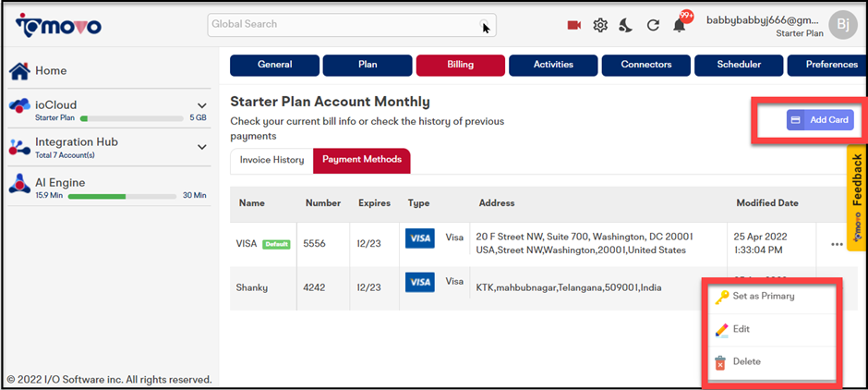Click the account email babbybabbyj666@gm...
This screenshot has height=390, width=868.
(762, 20)
